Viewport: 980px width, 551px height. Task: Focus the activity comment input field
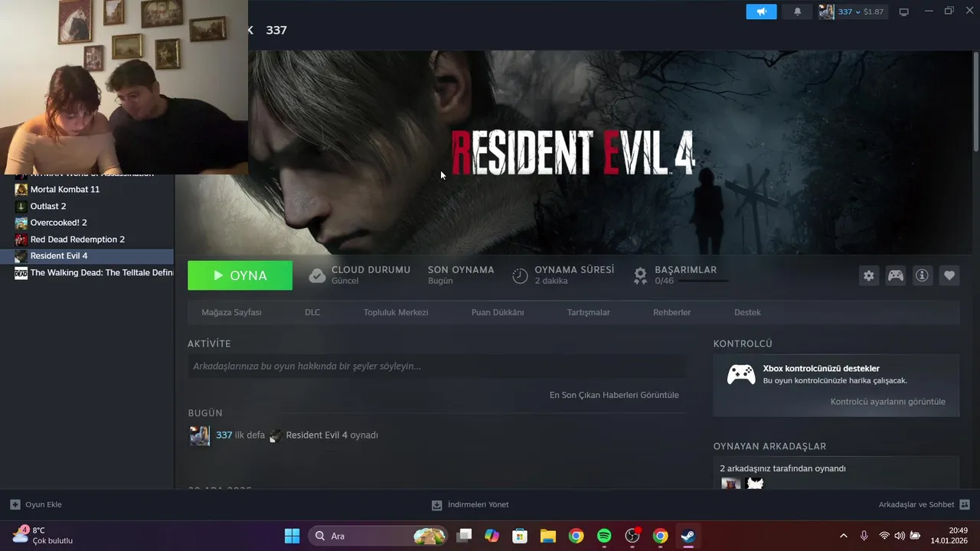(x=436, y=367)
